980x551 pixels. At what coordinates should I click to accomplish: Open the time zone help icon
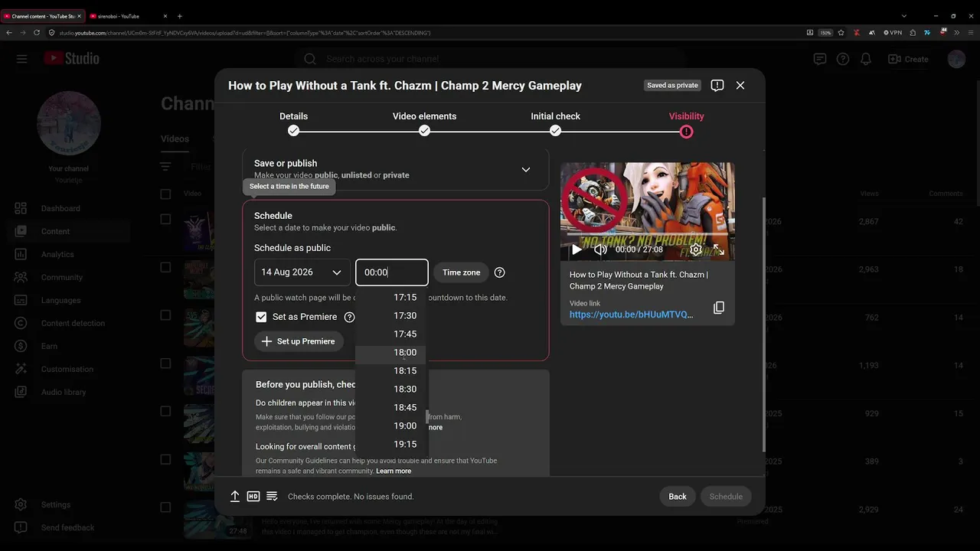click(500, 272)
